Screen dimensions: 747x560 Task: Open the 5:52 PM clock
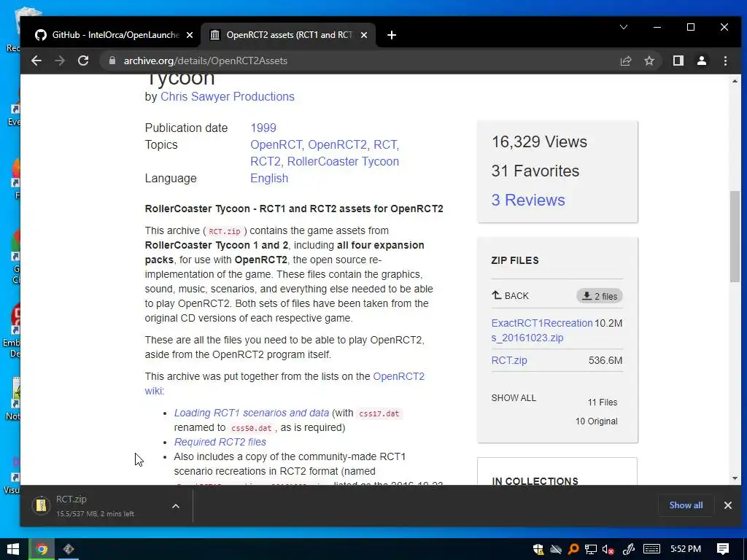686,549
